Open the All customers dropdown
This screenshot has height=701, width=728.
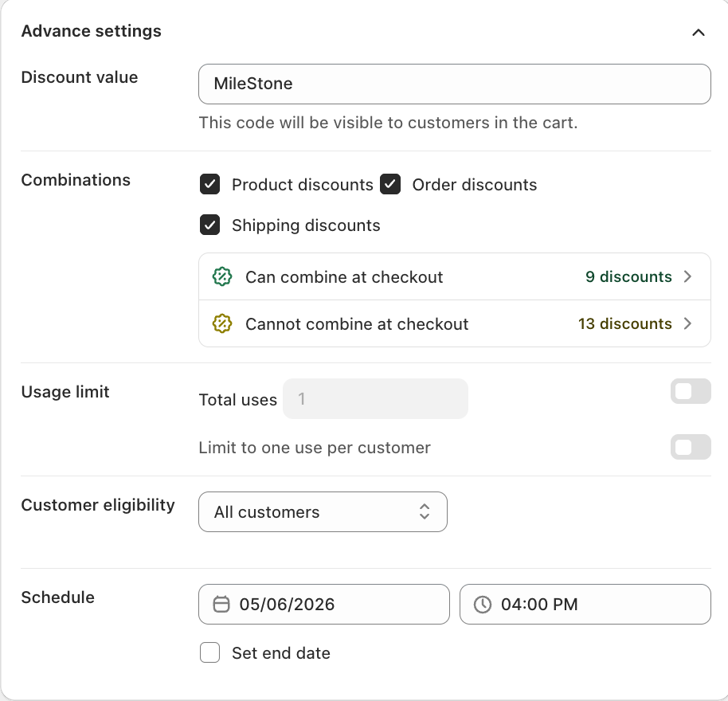point(323,512)
